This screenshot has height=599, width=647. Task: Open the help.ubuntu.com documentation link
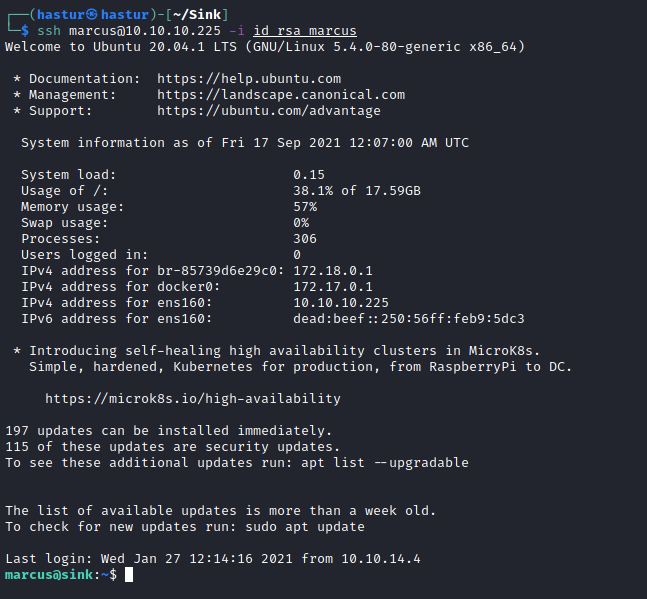pyautogui.click(x=249, y=79)
